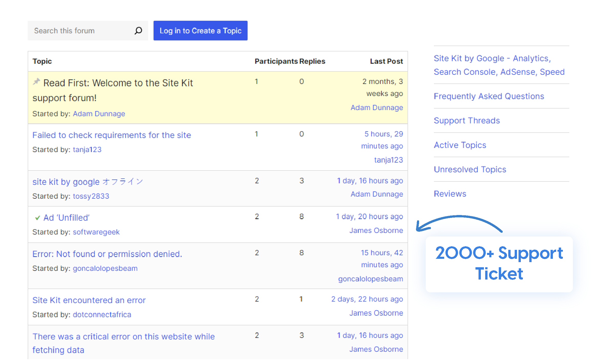This screenshot has height=364, width=609.
Task: Open Reviews sidebar link
Action: point(450,194)
